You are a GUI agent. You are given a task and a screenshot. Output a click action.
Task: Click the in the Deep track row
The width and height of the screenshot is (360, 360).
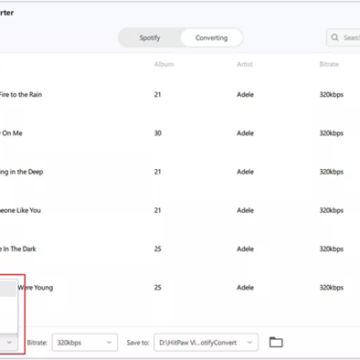pos(180,172)
